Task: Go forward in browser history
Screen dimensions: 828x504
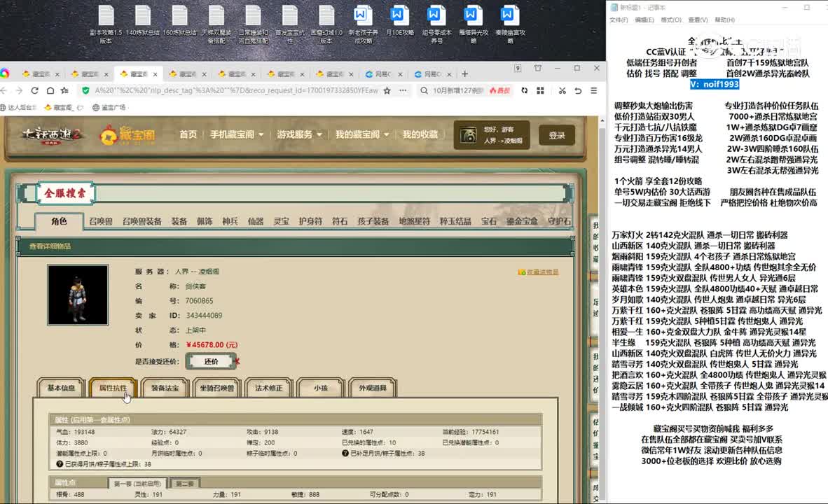Action: click(x=19, y=91)
